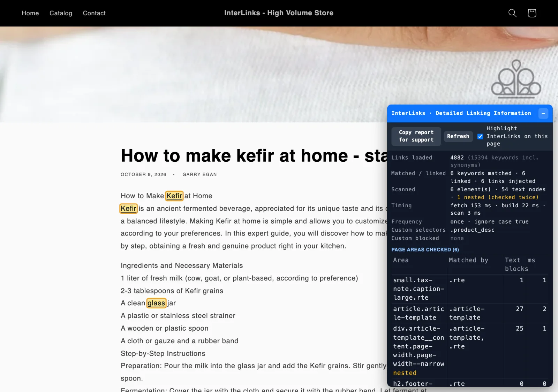Image resolution: width=558 pixels, height=392 pixels.
Task: Click the date OCTOBER 9, 2026
Action: 143,175
